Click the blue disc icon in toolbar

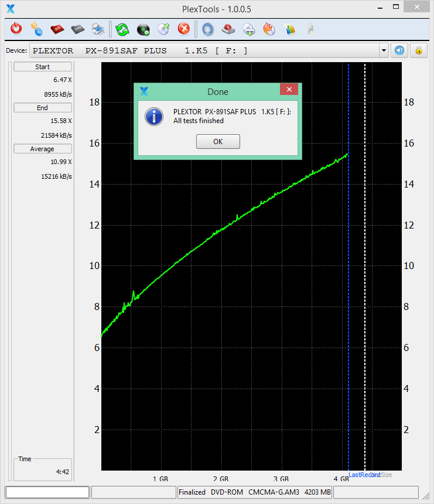tap(208, 29)
